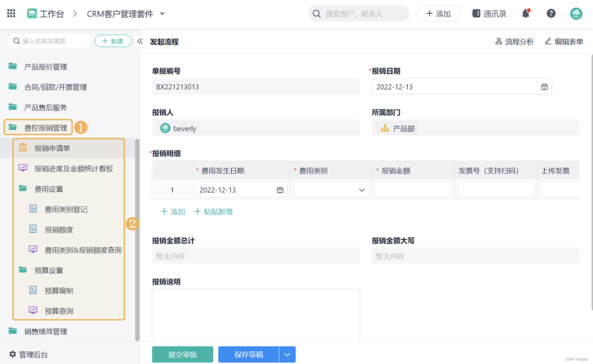Screen dimensions: 593x364
Task: Expand the 费用类别 dropdown in row 1
Action: [362, 190]
